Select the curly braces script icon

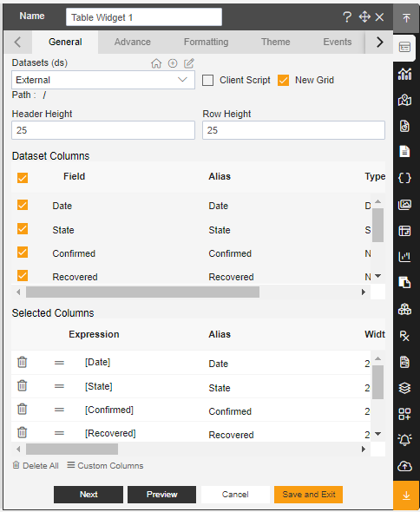point(404,178)
